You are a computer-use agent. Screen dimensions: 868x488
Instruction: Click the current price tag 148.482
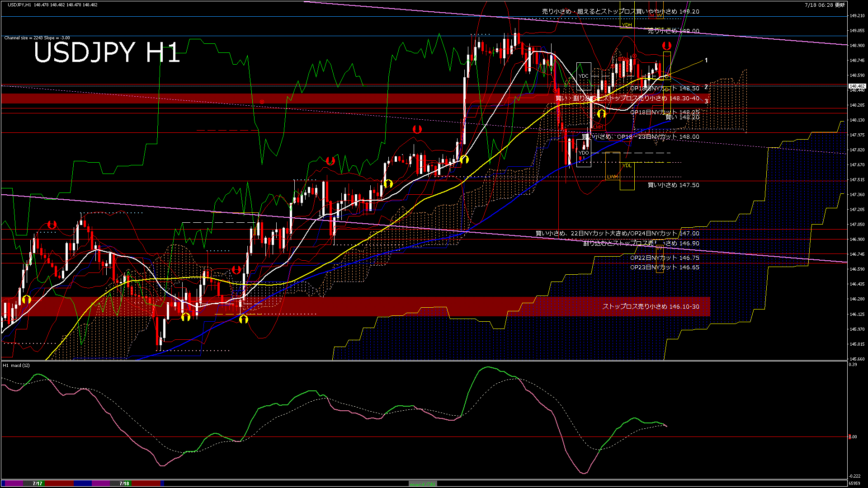click(x=857, y=86)
